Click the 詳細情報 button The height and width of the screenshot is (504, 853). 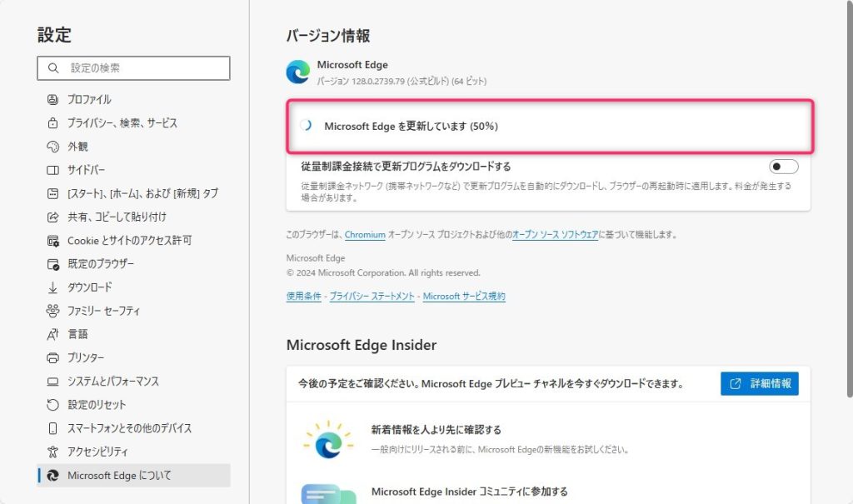[759, 384]
